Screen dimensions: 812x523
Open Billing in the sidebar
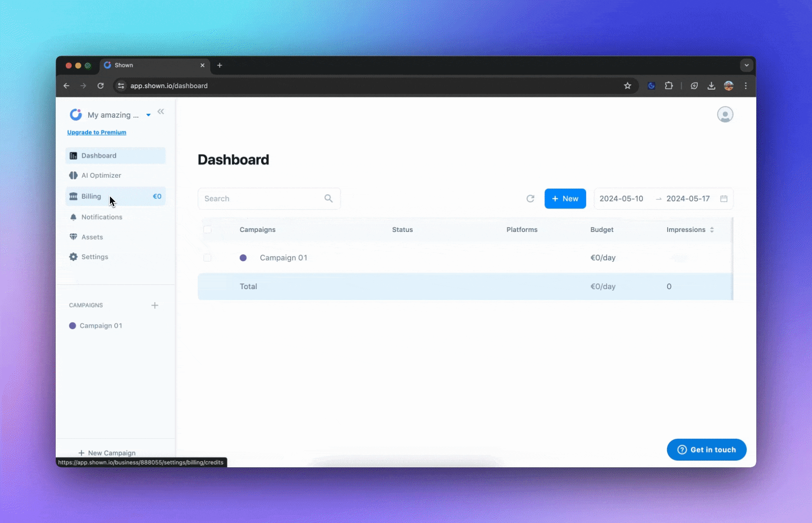coord(92,196)
